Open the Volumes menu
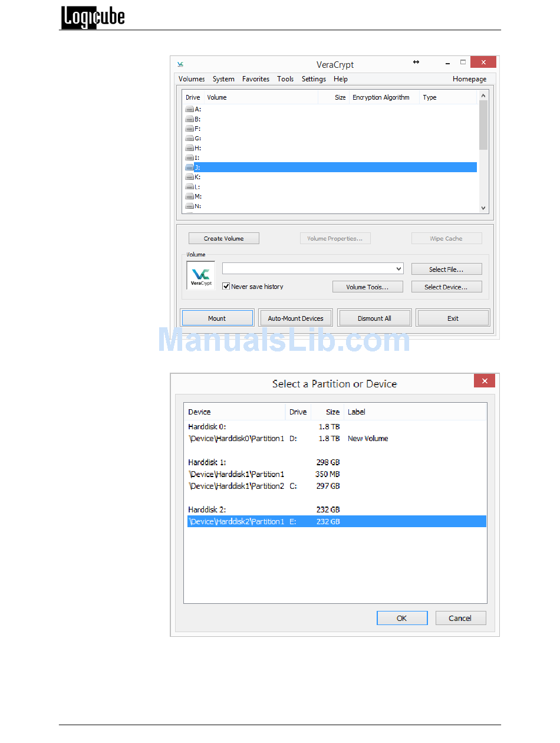 click(x=192, y=79)
